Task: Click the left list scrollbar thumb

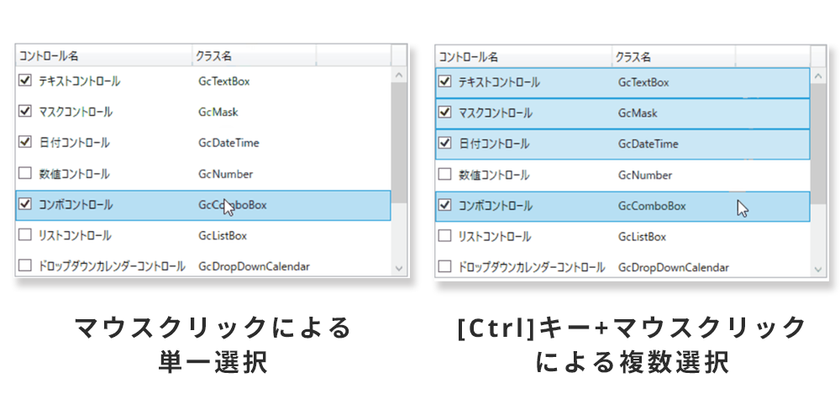Action: [x=399, y=142]
